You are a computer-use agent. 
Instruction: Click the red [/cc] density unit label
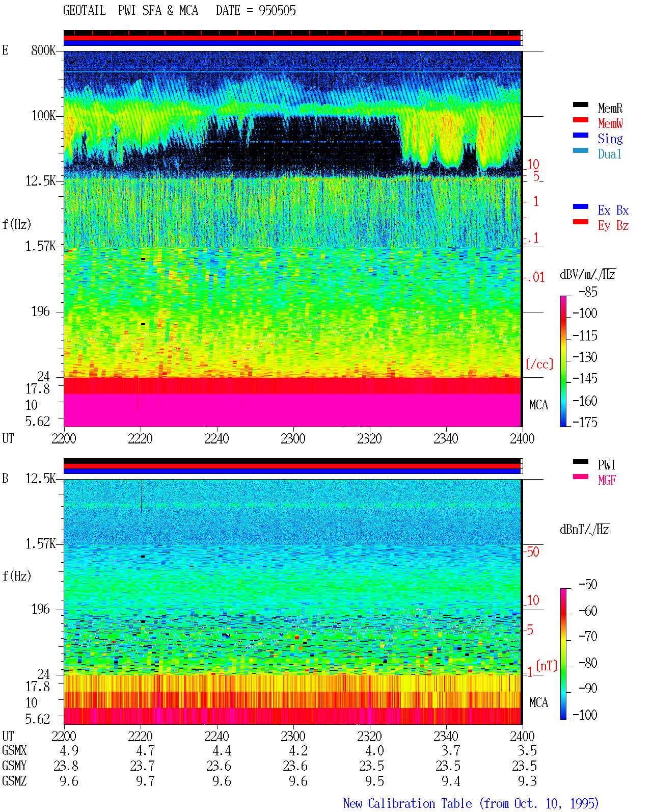pyautogui.click(x=539, y=364)
